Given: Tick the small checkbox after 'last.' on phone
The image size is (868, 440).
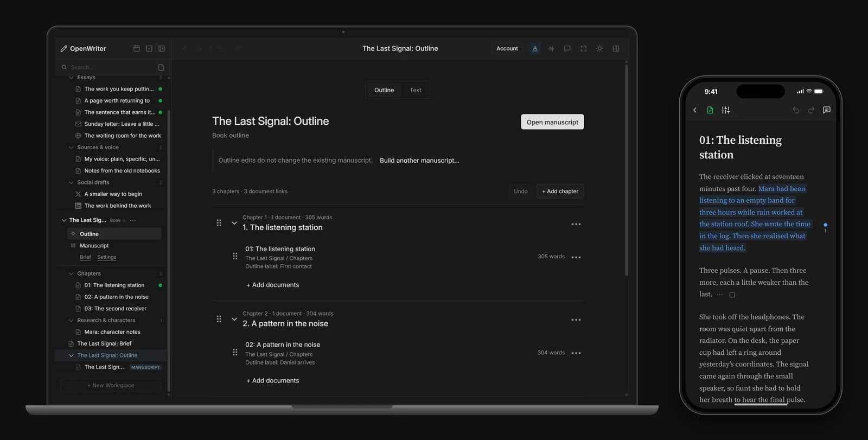Looking at the screenshot, I should [x=732, y=295].
